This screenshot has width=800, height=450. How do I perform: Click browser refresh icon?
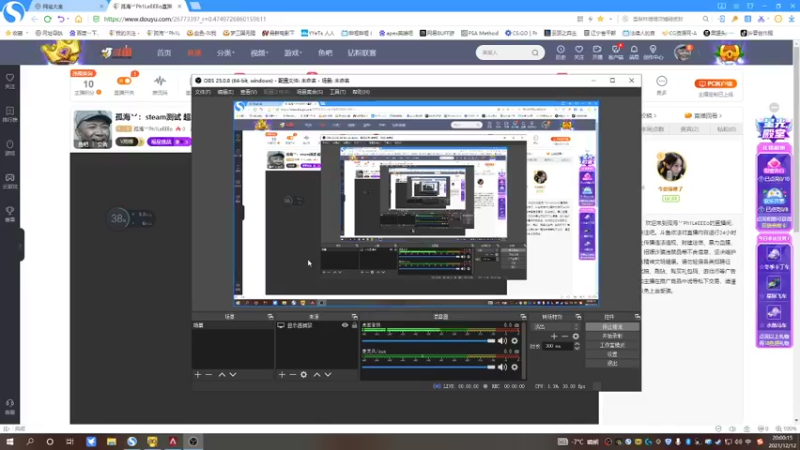47,19
